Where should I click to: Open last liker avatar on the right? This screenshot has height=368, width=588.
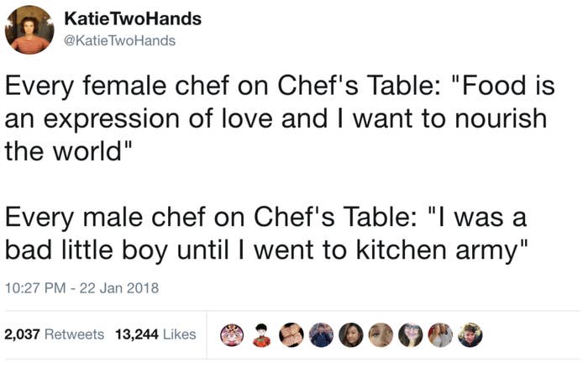pyautogui.click(x=470, y=334)
